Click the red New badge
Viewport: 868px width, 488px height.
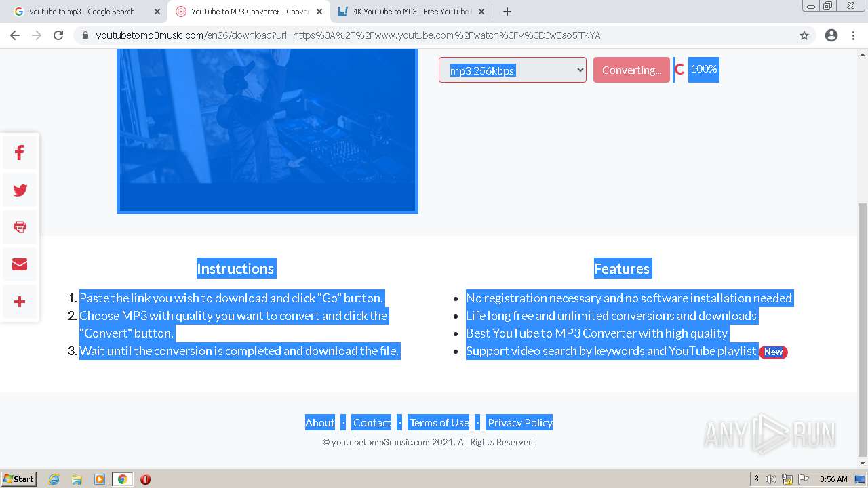point(774,352)
